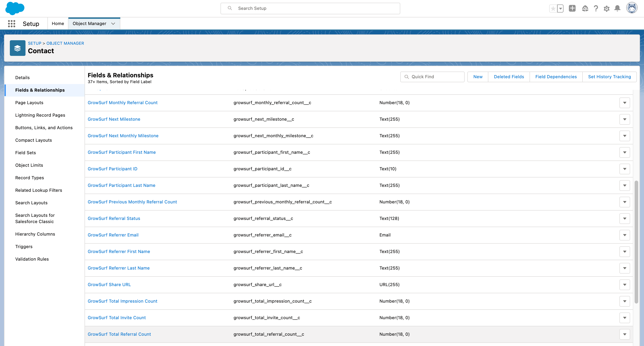Open the Setup gear icon

pyautogui.click(x=606, y=8)
